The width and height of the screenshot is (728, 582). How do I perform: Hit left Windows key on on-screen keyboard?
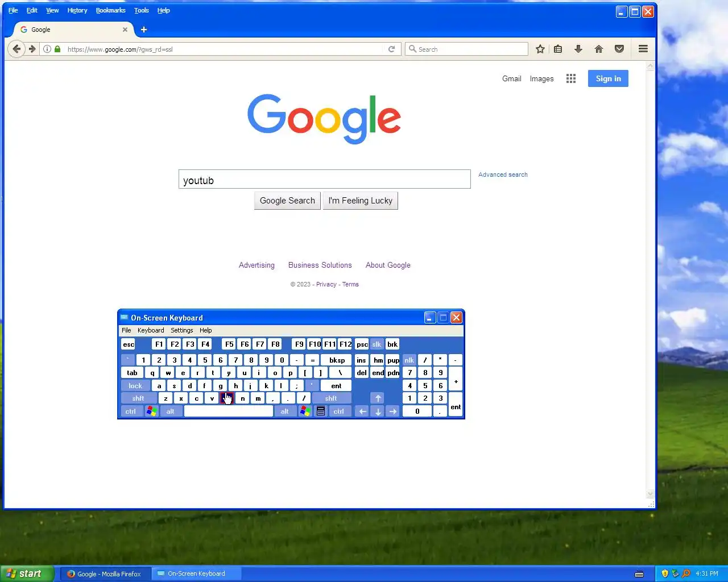point(151,411)
